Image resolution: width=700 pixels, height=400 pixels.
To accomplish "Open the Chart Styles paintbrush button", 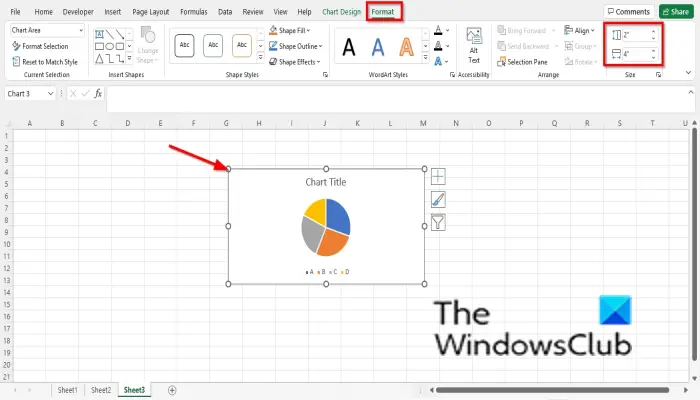I will (438, 200).
